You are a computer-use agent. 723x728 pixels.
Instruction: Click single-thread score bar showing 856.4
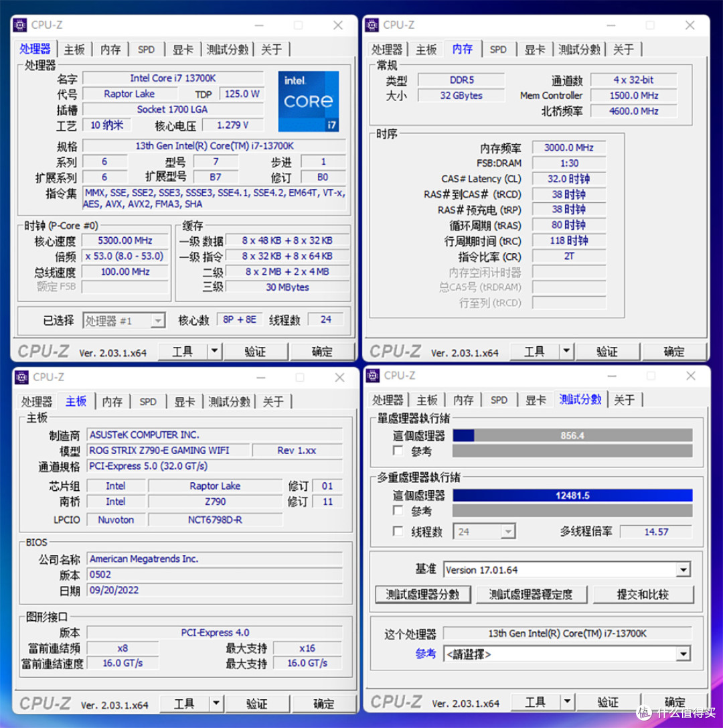pos(572,435)
